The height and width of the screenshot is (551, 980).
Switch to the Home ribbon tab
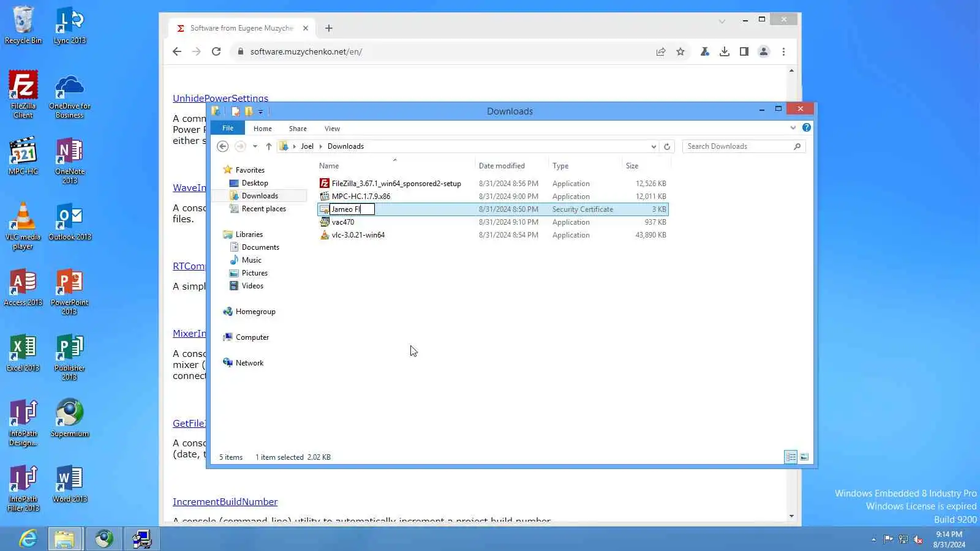(263, 129)
